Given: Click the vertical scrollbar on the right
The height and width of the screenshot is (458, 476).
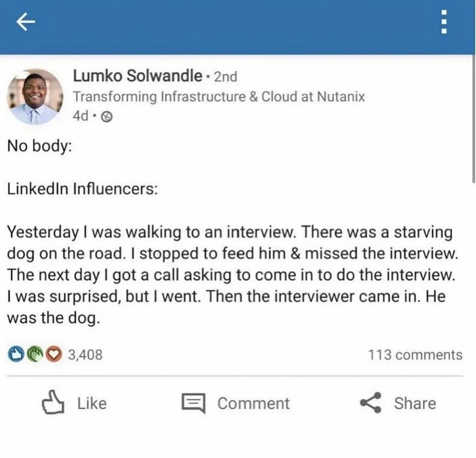Looking at the screenshot, I should click(x=473, y=119).
